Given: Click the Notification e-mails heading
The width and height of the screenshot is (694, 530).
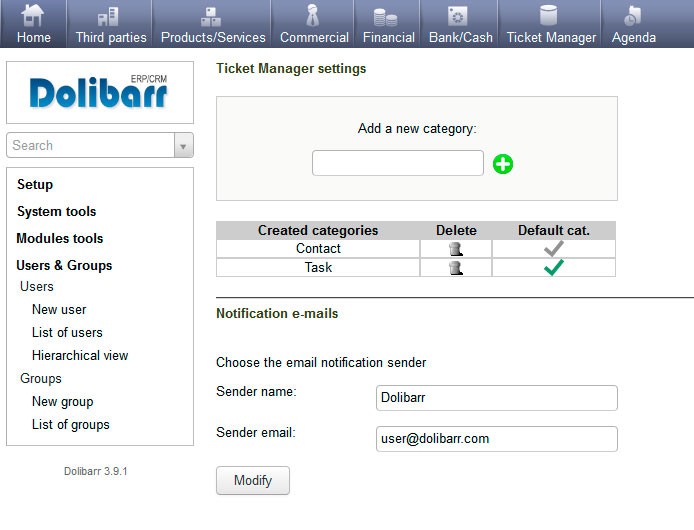Looking at the screenshot, I should (x=277, y=313).
